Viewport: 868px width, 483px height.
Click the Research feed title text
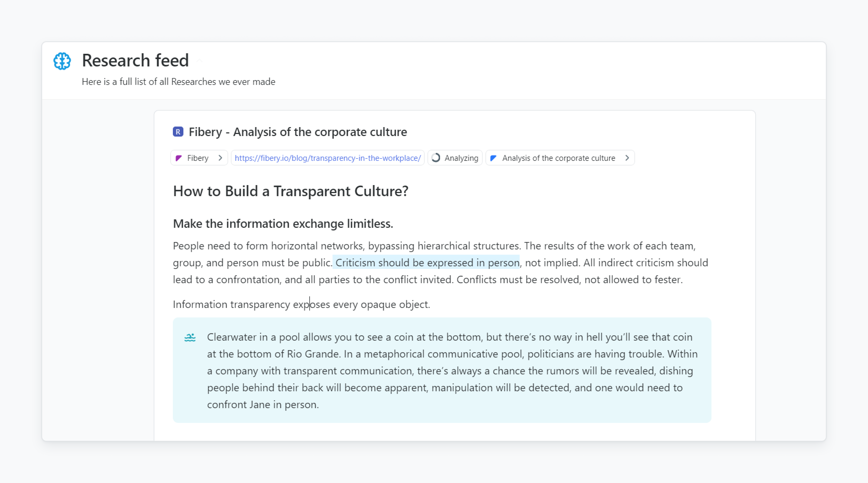[135, 60]
